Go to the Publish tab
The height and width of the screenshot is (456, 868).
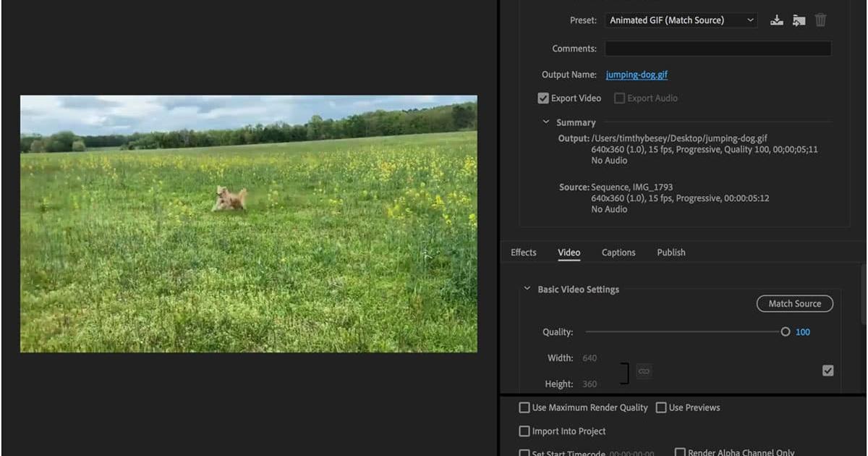click(x=671, y=253)
